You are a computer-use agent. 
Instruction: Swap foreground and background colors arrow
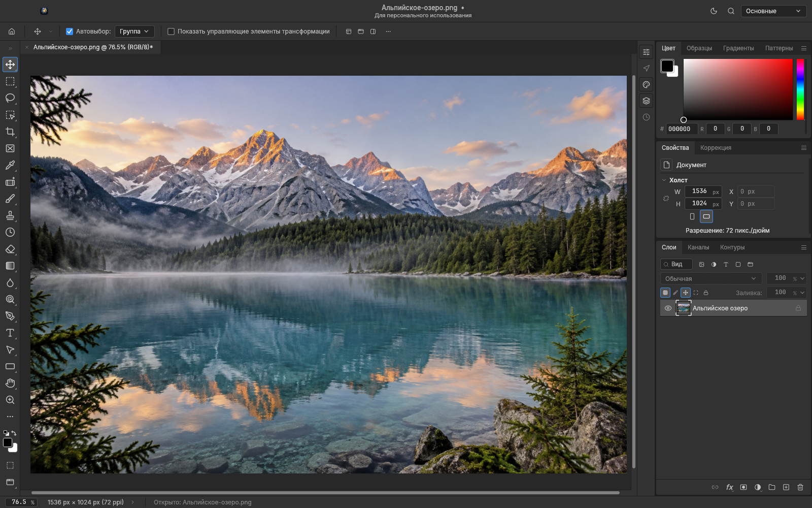coord(14,433)
